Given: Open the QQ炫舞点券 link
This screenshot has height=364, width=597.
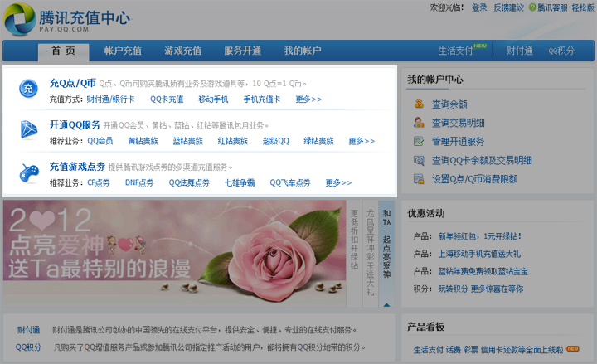Looking at the screenshot, I should click(x=189, y=182).
